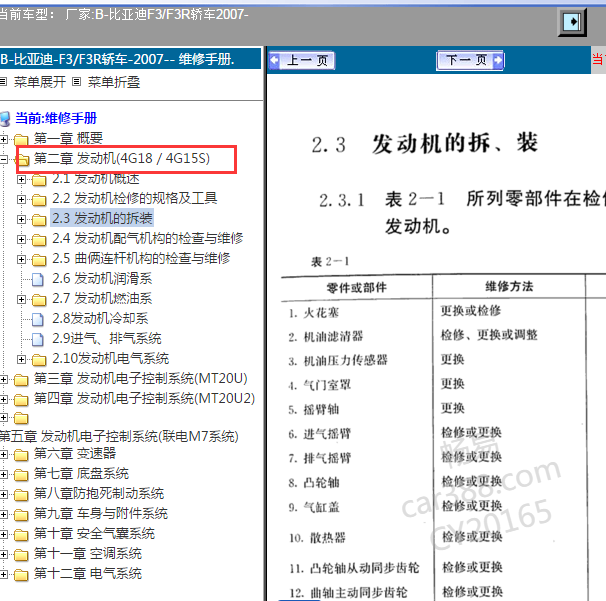This screenshot has height=601, width=606.
Task: Open 第三章 发动机电子控制系统(MT20U)
Action: (x=141, y=378)
